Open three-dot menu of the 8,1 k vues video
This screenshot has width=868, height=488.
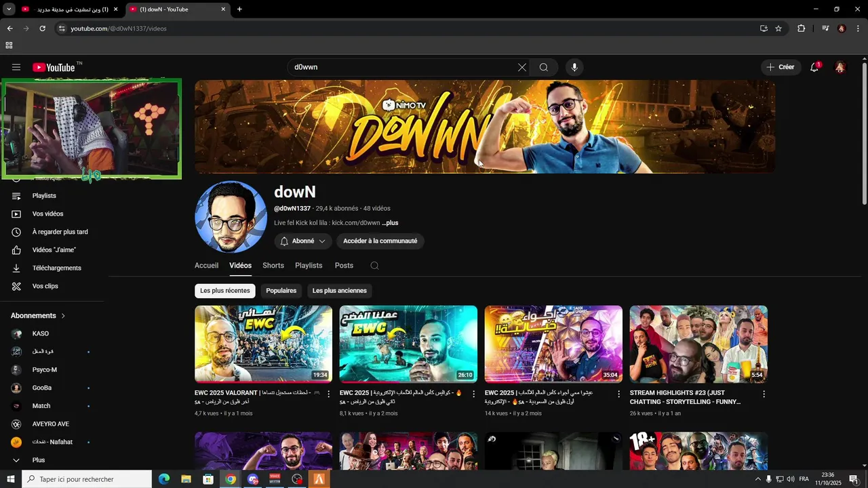coord(473,393)
